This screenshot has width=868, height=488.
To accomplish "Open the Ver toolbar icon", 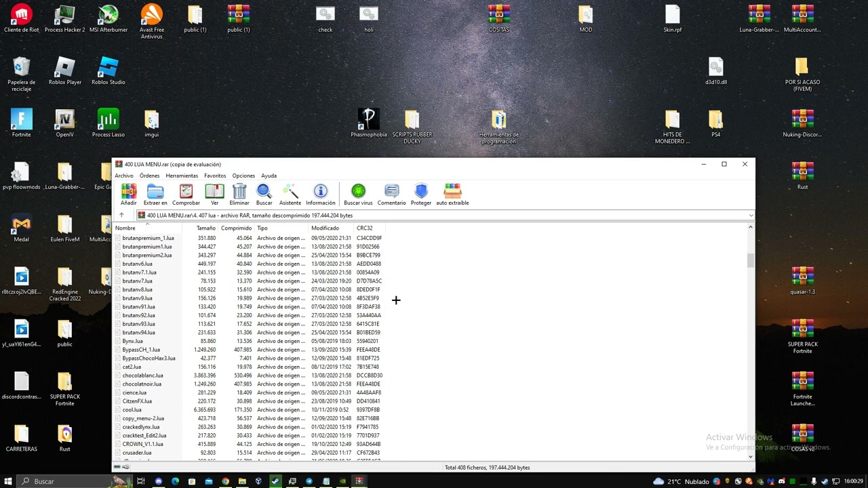I will 214,195.
